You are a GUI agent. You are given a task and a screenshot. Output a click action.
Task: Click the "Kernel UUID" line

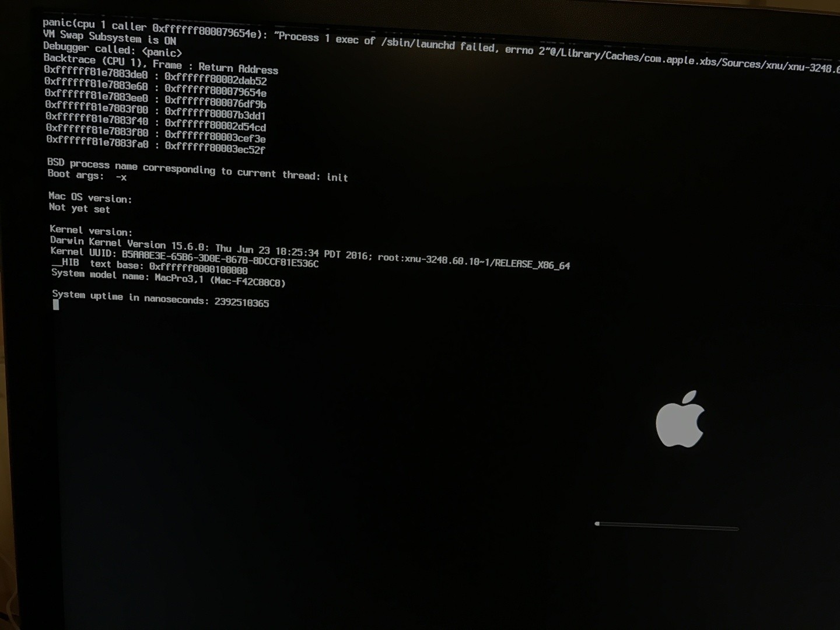click(x=184, y=257)
